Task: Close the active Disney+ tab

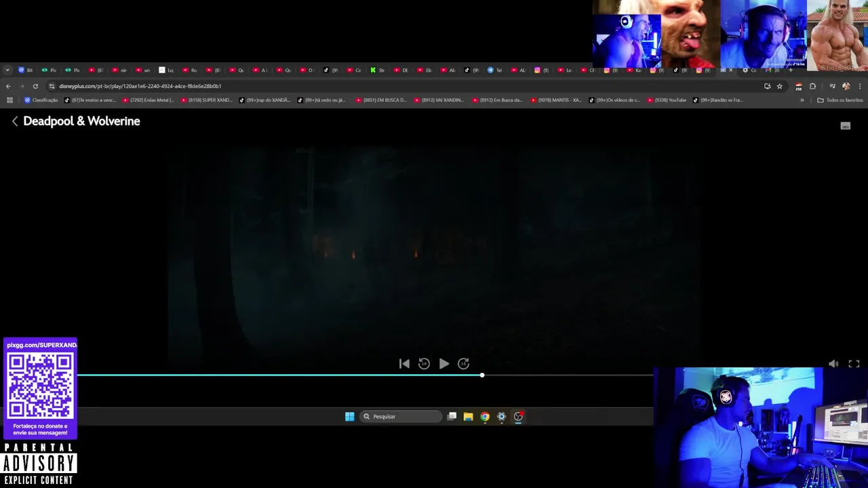Action: coord(731,70)
